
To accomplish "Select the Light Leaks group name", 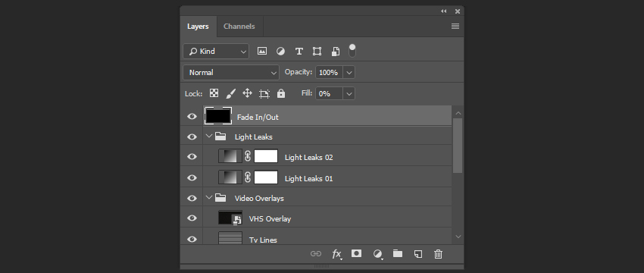I will (x=253, y=137).
